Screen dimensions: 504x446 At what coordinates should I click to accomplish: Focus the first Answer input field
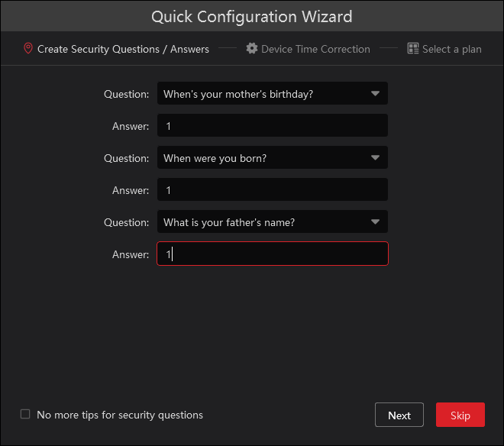coord(273,125)
